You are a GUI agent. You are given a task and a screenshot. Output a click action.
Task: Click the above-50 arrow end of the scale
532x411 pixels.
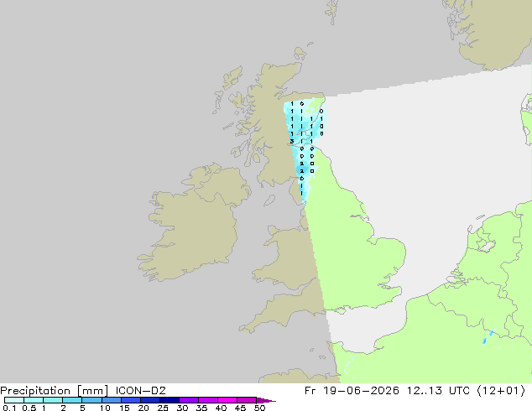[266, 401]
